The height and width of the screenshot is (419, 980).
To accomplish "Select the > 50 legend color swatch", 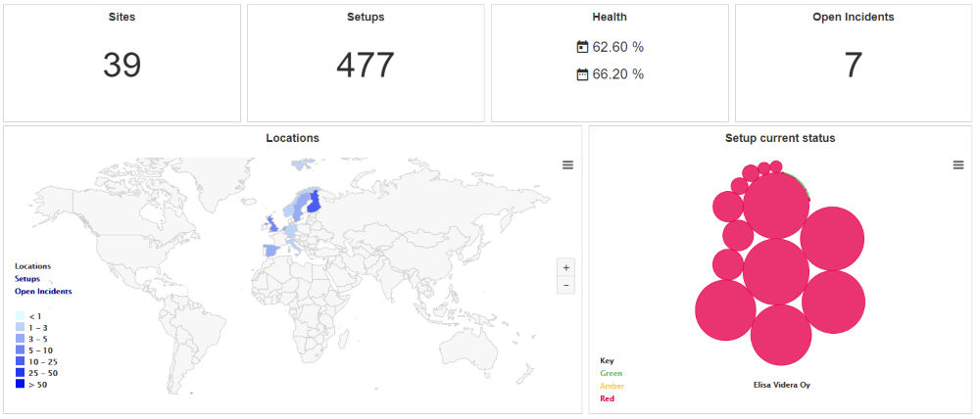I will click(x=20, y=385).
